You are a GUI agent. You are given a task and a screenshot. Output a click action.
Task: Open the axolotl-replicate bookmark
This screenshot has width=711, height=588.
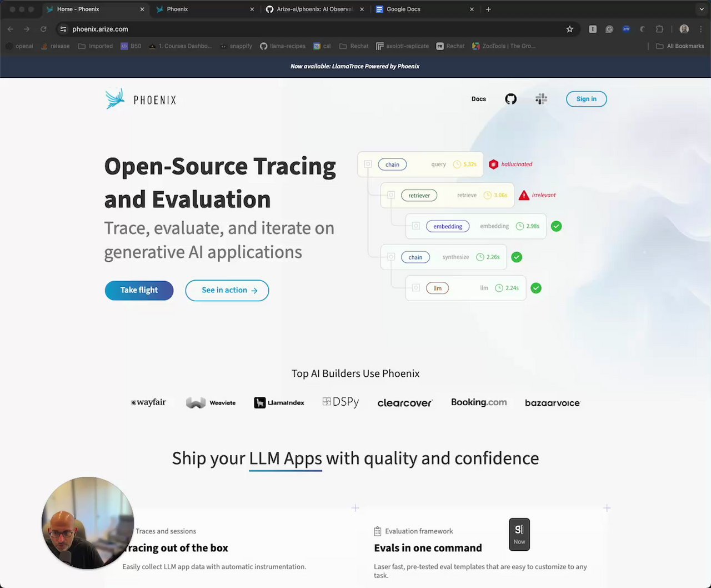(x=403, y=46)
